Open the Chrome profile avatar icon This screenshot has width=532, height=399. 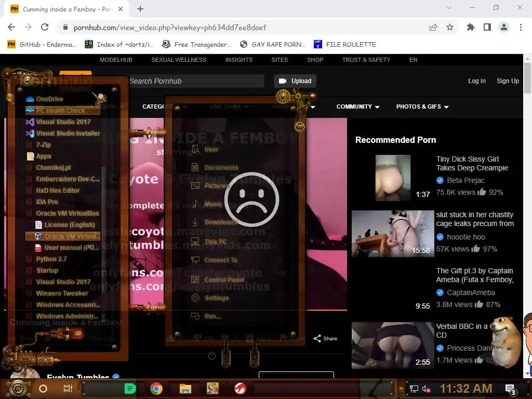(504, 27)
